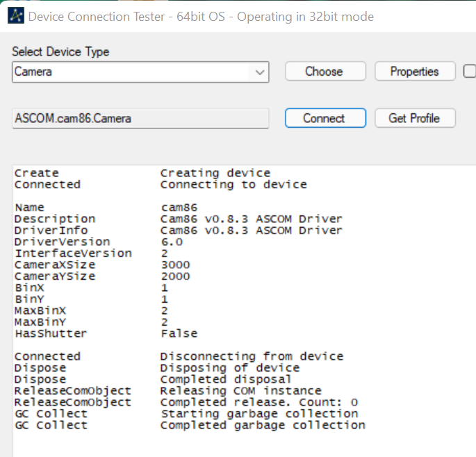Click the CameraYSize value 2000
Screen dimensions: 476x457
pos(176,276)
